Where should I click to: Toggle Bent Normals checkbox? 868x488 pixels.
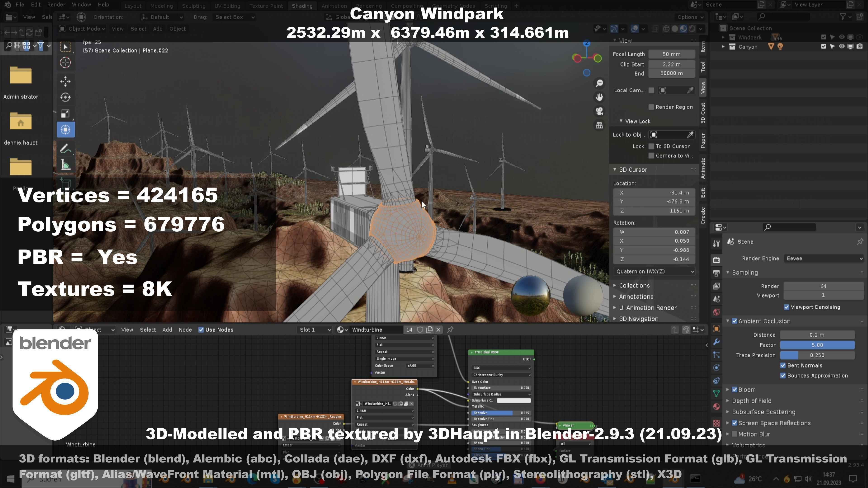pyautogui.click(x=783, y=365)
